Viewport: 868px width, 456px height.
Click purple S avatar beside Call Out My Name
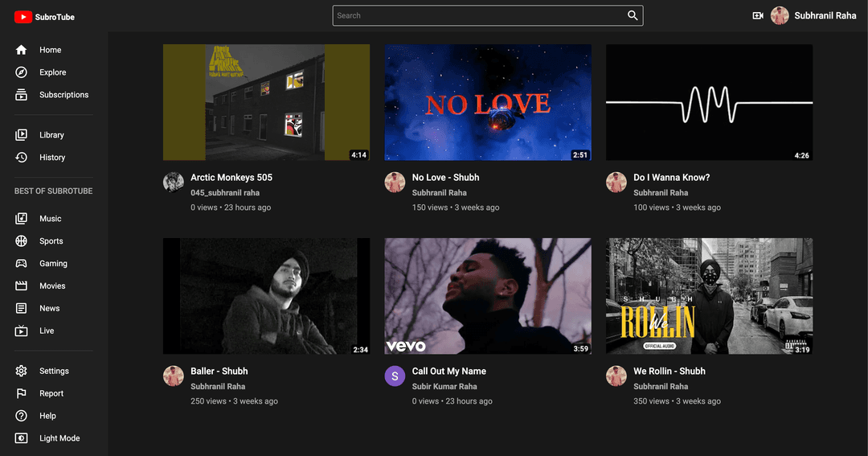pyautogui.click(x=395, y=376)
